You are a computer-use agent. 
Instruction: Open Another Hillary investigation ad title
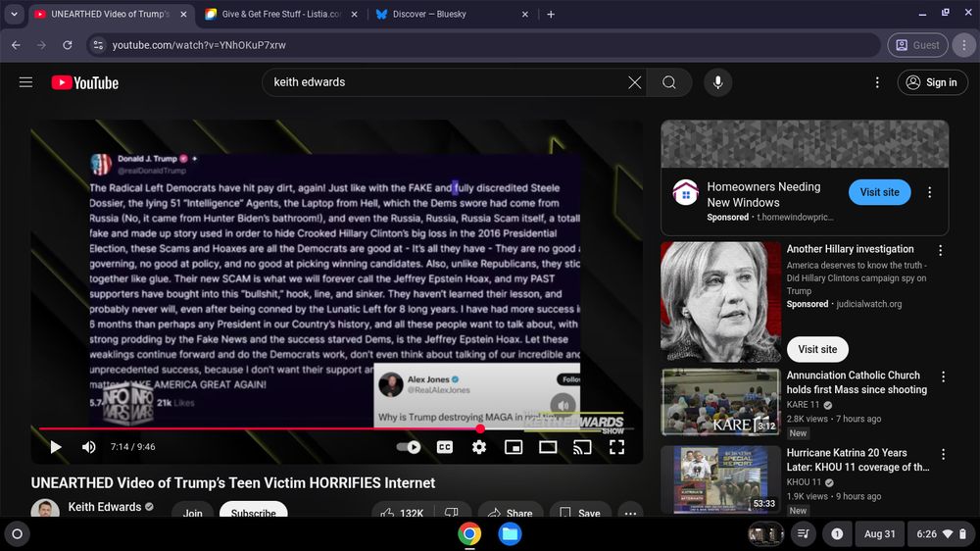pos(850,249)
